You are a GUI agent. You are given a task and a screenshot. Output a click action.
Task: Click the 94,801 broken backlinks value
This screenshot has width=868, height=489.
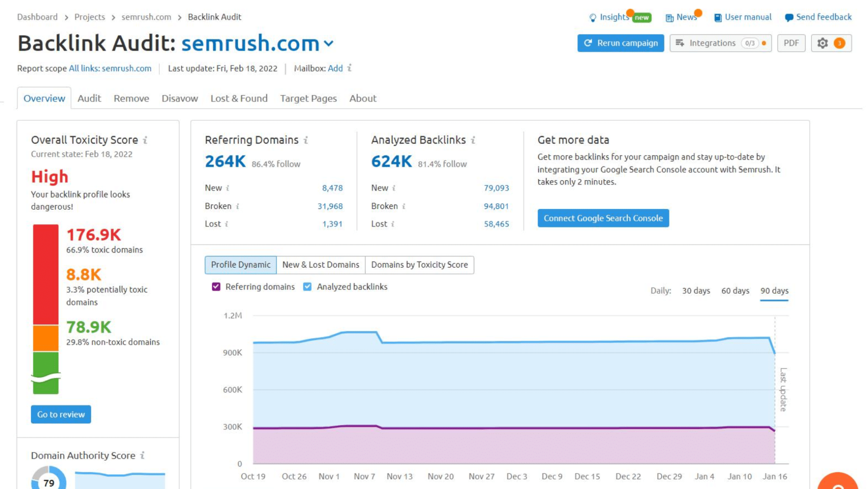(496, 206)
